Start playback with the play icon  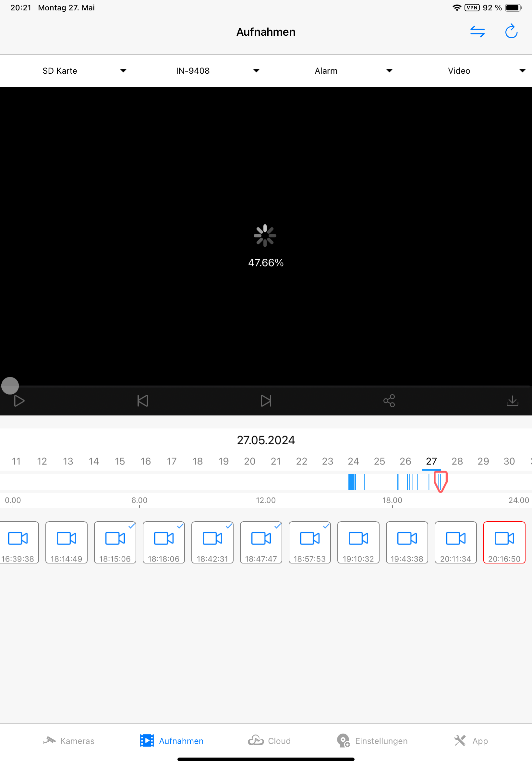click(19, 401)
